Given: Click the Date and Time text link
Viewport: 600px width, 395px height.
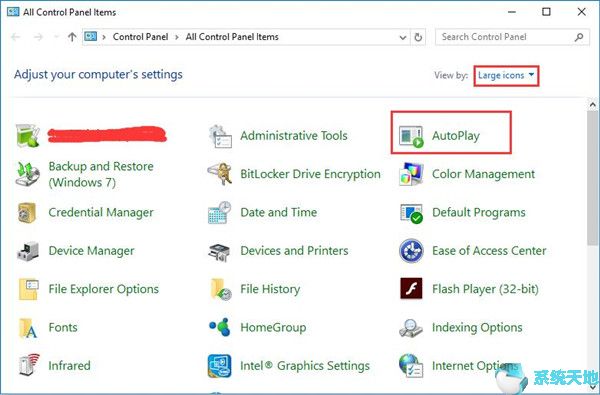Looking at the screenshot, I should (x=279, y=212).
